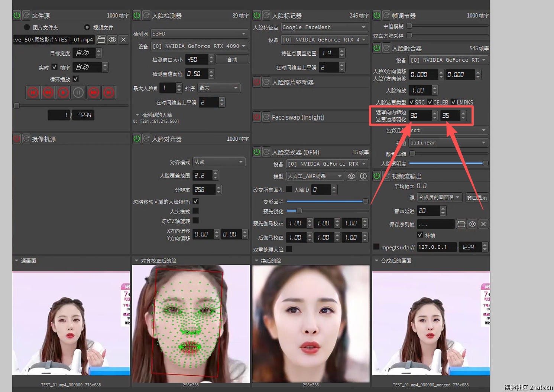This screenshot has width=554, height=392.
Task: Toggle the 循环播放 checkbox
Action: (76, 79)
